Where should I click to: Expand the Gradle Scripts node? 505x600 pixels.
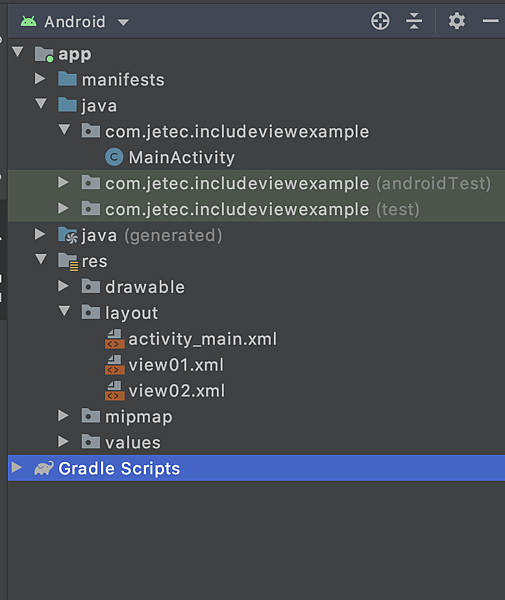[x=16, y=467]
